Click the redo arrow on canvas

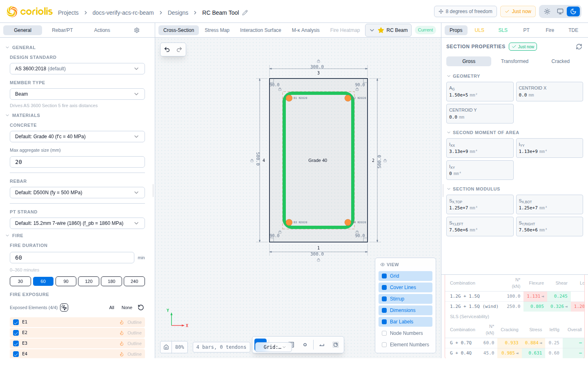pos(179,49)
